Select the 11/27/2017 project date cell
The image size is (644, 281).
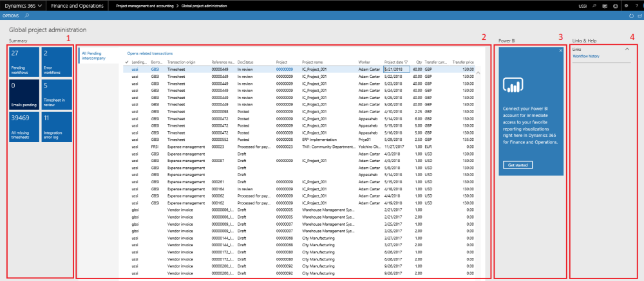393,147
